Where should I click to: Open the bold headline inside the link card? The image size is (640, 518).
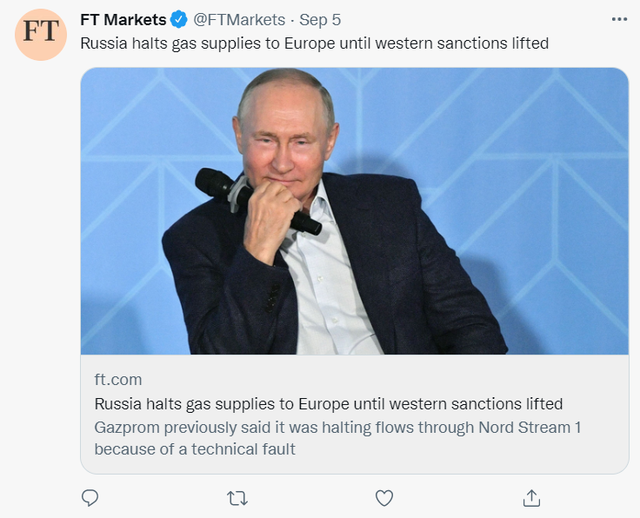point(328,404)
